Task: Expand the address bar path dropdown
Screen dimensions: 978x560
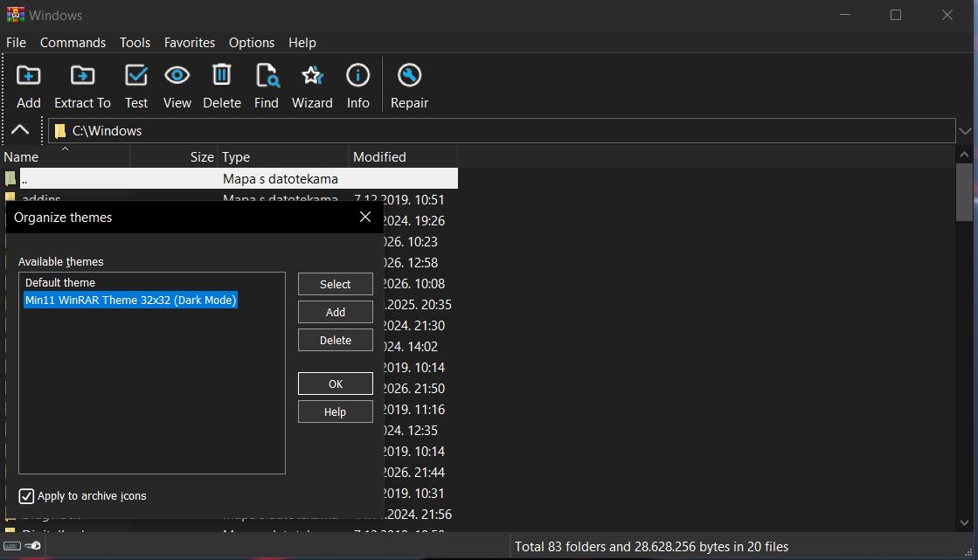Action: coord(965,131)
